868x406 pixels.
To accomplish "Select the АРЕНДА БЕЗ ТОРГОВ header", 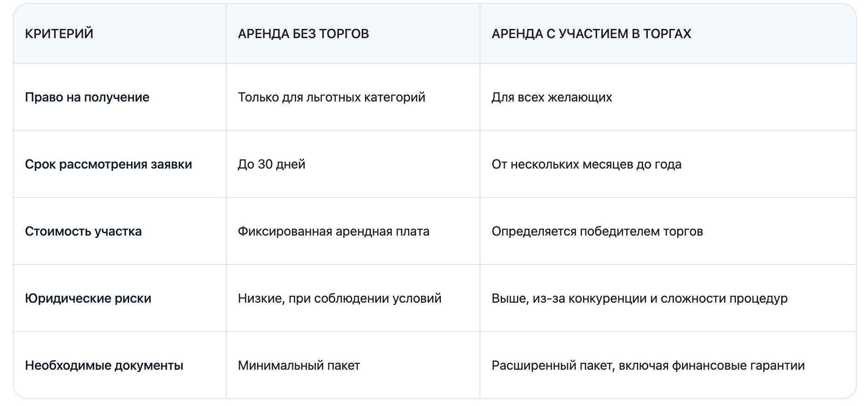I will (303, 34).
